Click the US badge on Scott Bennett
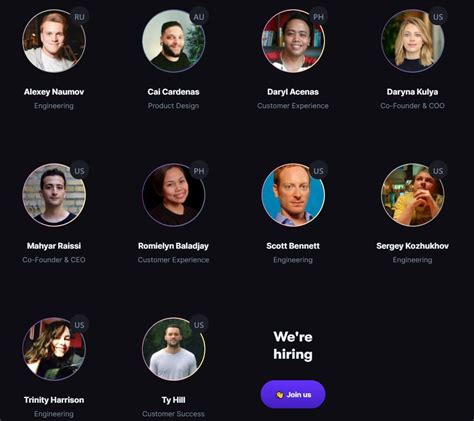 (318, 171)
